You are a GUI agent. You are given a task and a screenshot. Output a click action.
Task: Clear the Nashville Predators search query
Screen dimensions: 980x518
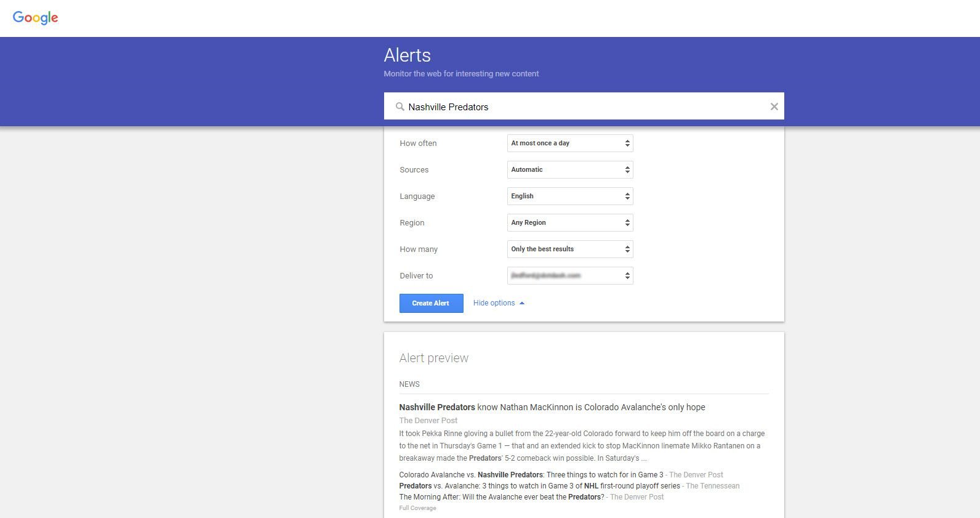(x=774, y=107)
